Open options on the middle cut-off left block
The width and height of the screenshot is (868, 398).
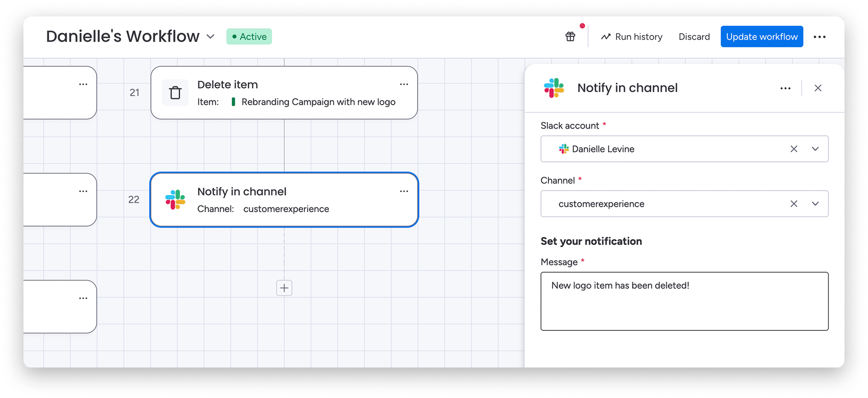(x=83, y=191)
